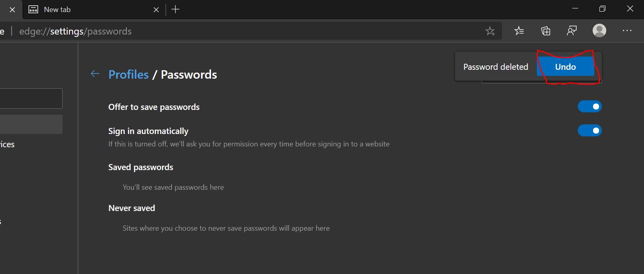Send feedback using the person icon
This screenshot has width=644, height=274.
click(x=572, y=30)
